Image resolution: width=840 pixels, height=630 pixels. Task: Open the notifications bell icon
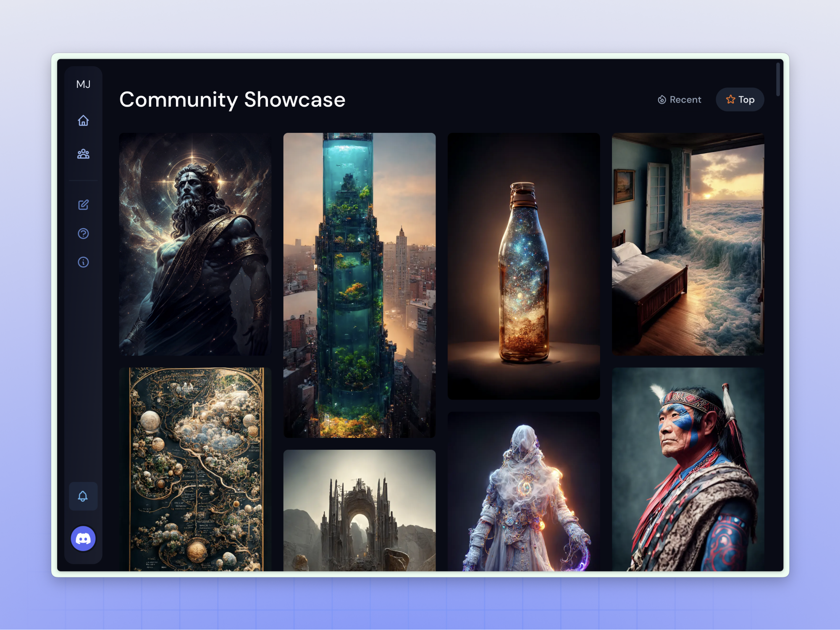[x=83, y=496]
